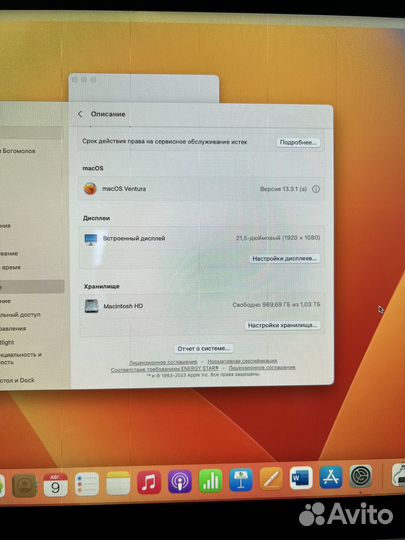Click the Macintosh HD drive icon
The width and height of the screenshot is (405, 540).
pyautogui.click(x=91, y=306)
